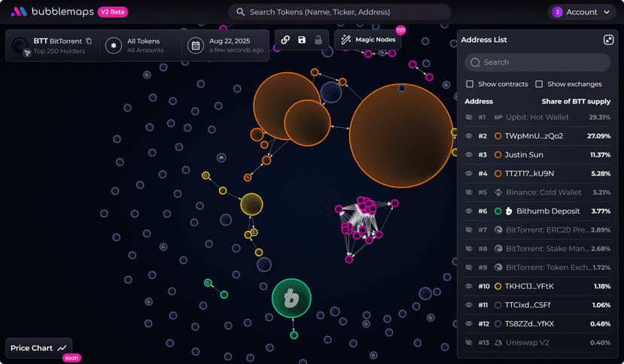Open the Account dropdown menu

click(582, 12)
